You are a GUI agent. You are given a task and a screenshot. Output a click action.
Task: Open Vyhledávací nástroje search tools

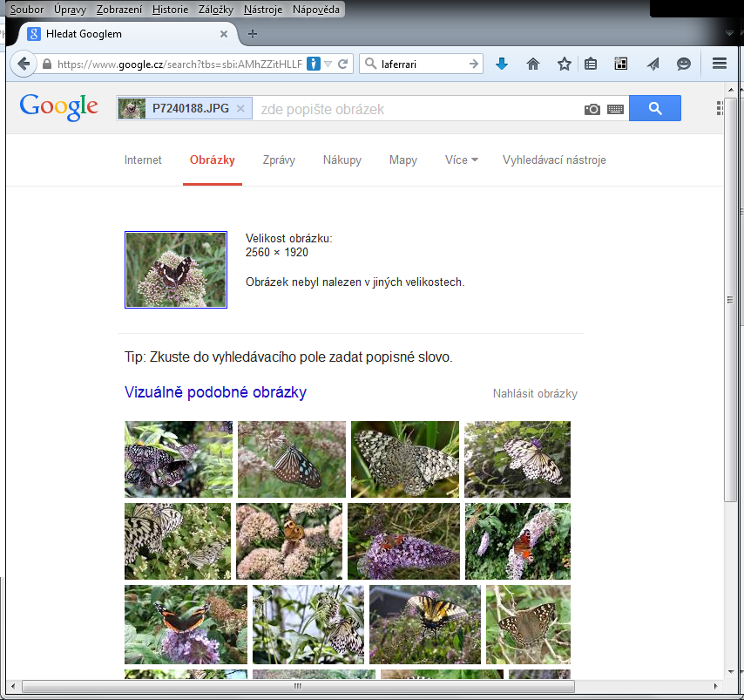(x=554, y=160)
